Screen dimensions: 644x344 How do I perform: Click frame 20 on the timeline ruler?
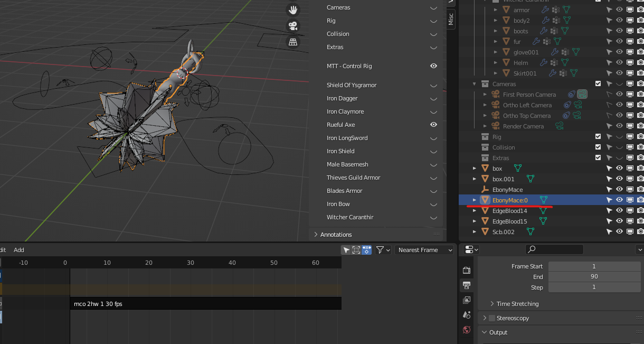(x=149, y=263)
